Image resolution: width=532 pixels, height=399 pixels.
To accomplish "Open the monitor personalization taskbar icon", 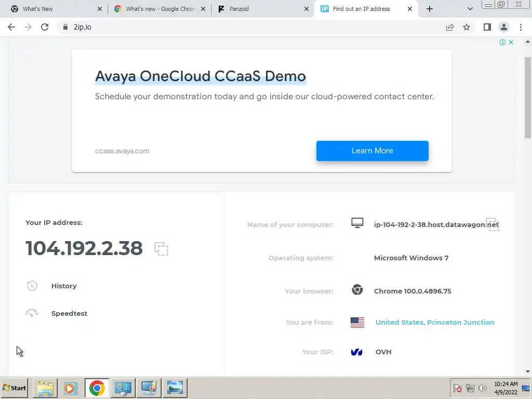I will [149, 388].
